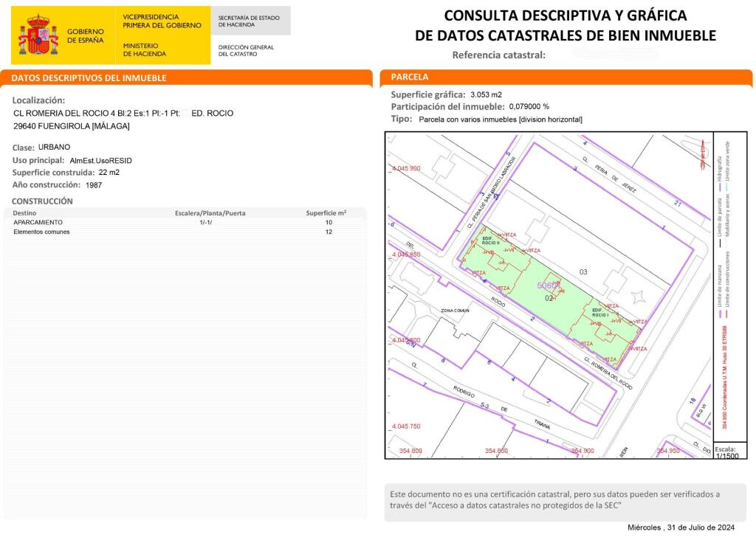Click the 'GOBIERNO DE ESPAÑA' text
Image resolution: width=756 pixels, height=540 pixels.
coord(86,35)
